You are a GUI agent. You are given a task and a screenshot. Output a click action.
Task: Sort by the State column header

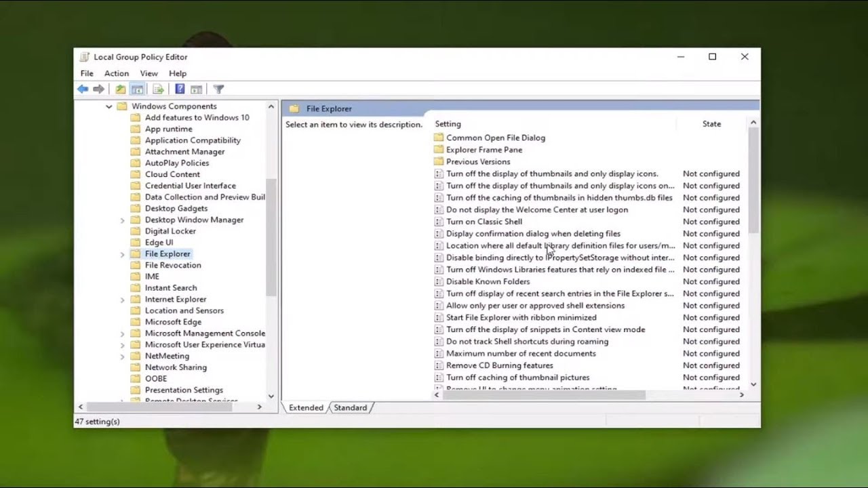(712, 124)
